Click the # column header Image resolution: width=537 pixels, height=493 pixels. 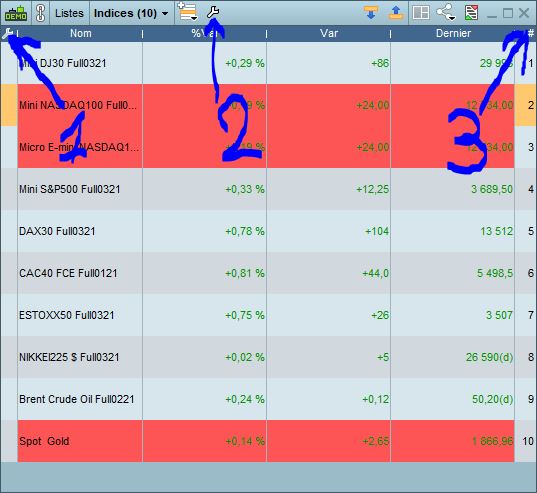point(530,33)
